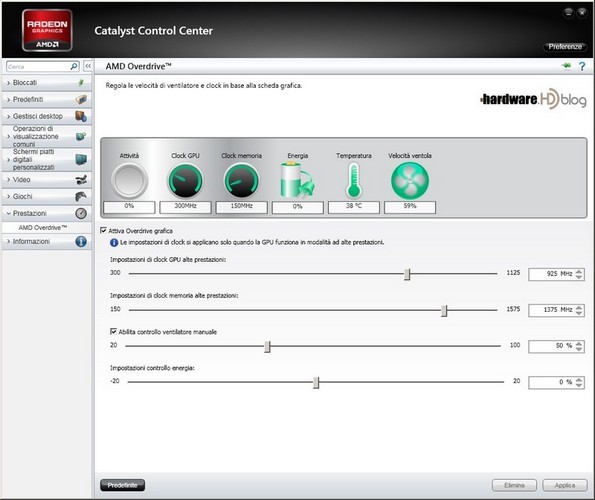Image resolution: width=595 pixels, height=500 pixels.
Task: Click the 38 °C temperature readout
Action: [x=354, y=207]
